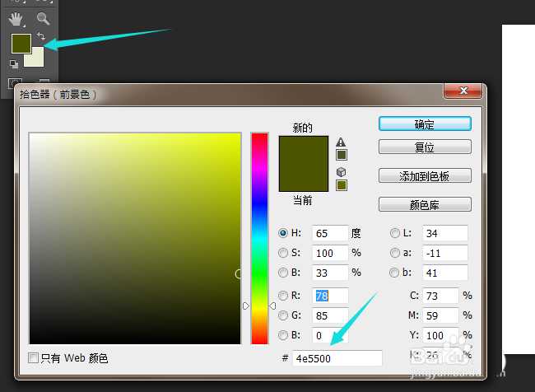This screenshot has width=535, height=392.
Task: Click the in-gamut color swatch below warning
Action: (342, 155)
